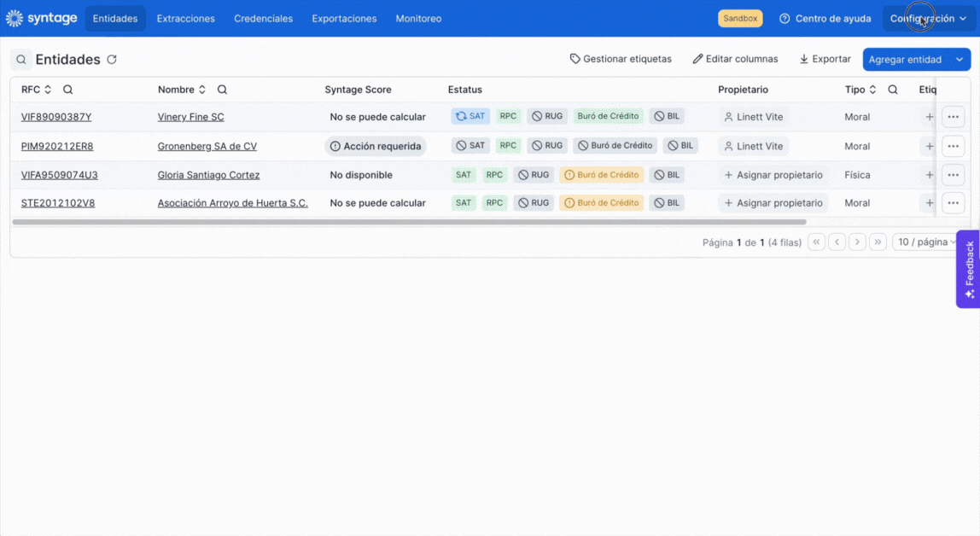This screenshot has width=980, height=536.
Task: Go to Monitoreo tab
Action: click(418, 18)
